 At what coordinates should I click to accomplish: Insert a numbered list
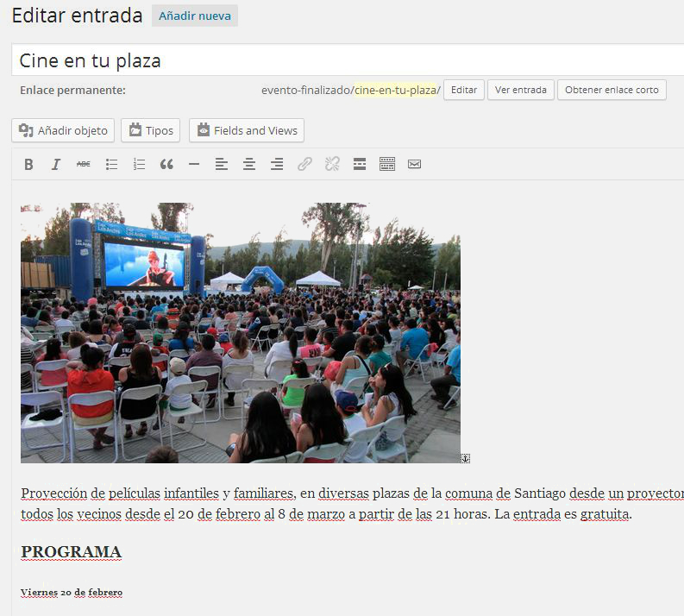tap(139, 165)
